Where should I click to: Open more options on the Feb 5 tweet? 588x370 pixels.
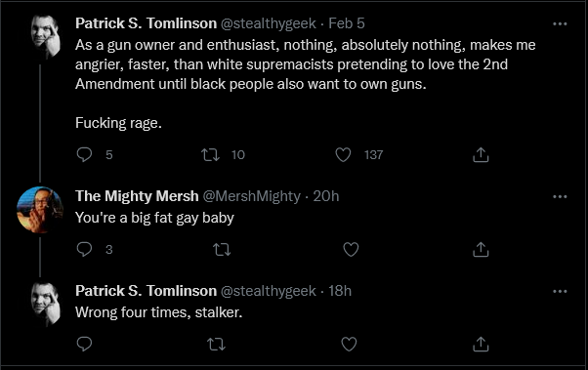click(560, 24)
